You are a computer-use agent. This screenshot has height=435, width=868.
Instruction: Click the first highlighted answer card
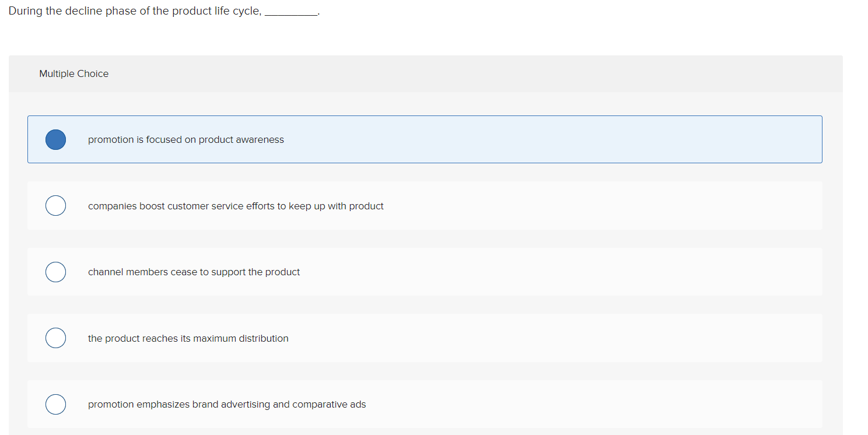[x=425, y=139]
